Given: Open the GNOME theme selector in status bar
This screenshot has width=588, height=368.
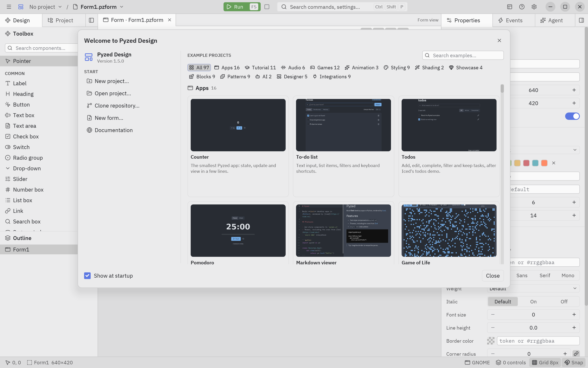Looking at the screenshot, I should (477, 362).
